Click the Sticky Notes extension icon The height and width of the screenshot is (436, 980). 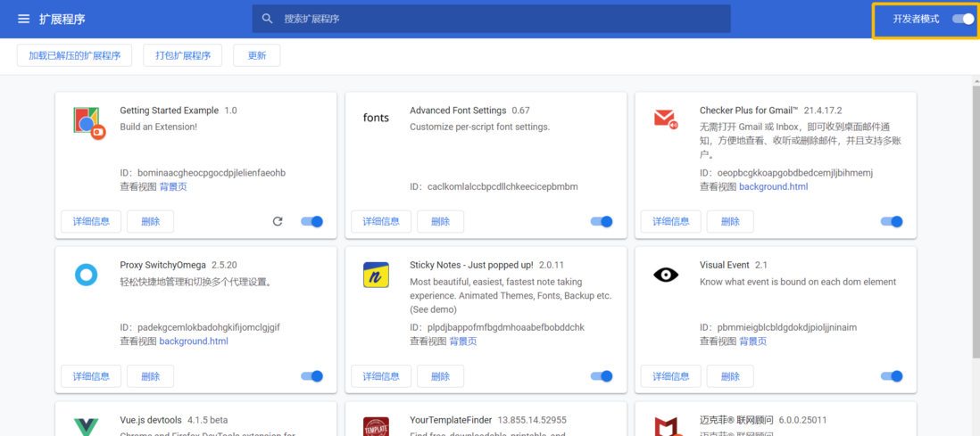tap(377, 275)
